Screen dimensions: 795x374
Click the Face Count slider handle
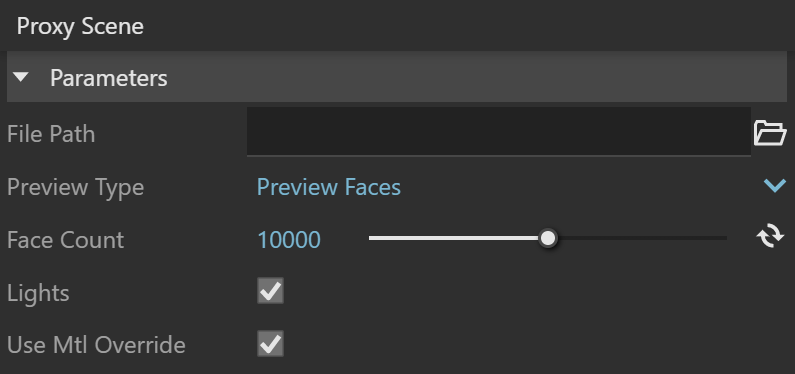coord(548,238)
